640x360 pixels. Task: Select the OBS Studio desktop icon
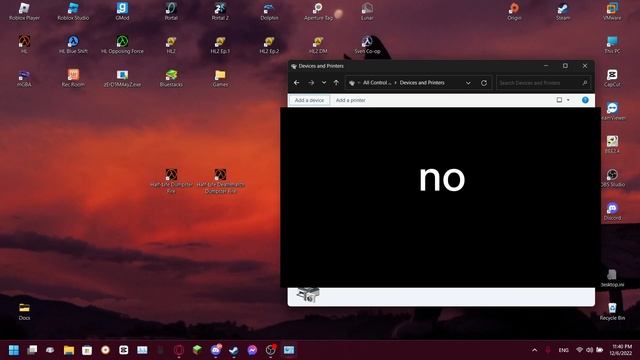click(x=612, y=178)
